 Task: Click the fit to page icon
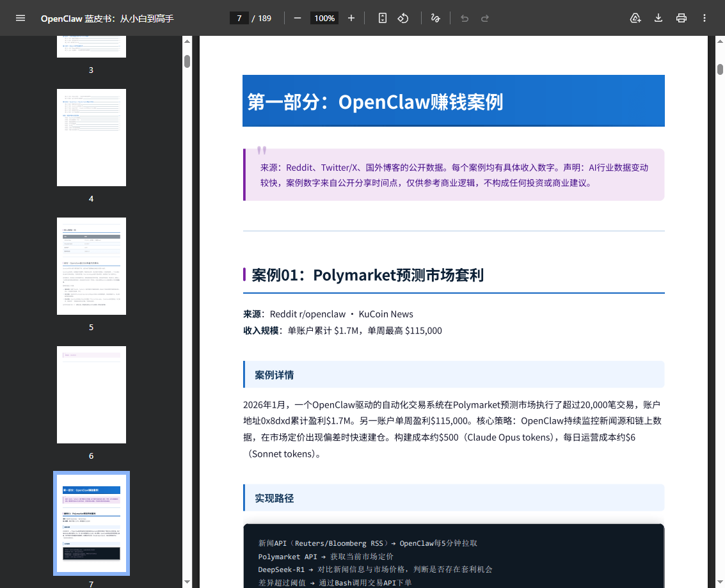click(x=383, y=18)
